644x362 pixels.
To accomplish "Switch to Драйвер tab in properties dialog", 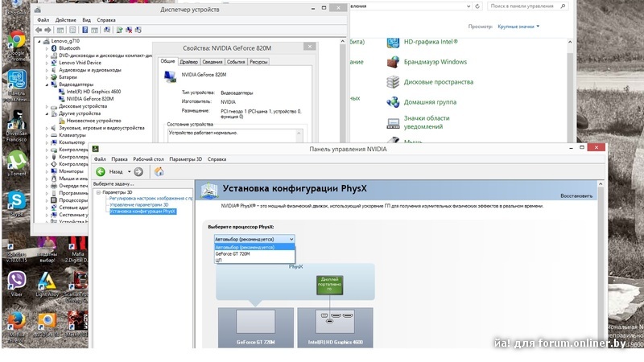I will 189,62.
